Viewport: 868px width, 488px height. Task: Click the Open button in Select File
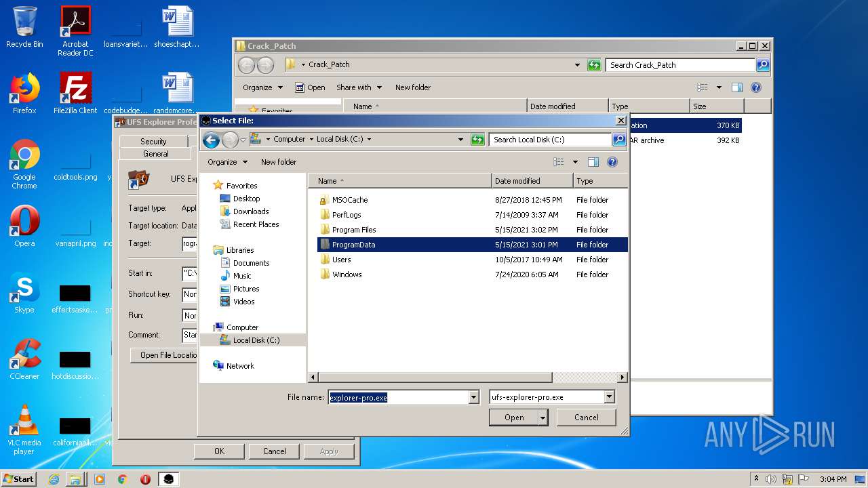click(x=514, y=418)
